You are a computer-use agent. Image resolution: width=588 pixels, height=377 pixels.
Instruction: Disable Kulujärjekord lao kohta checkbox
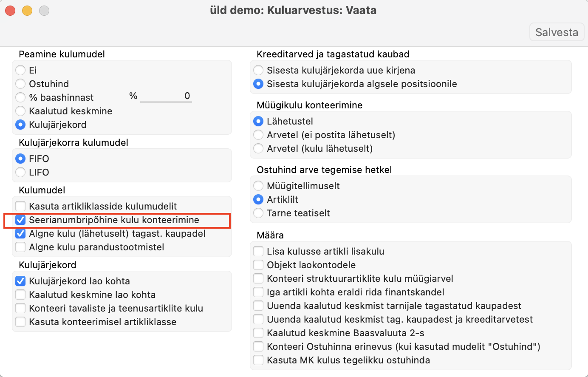(x=20, y=281)
